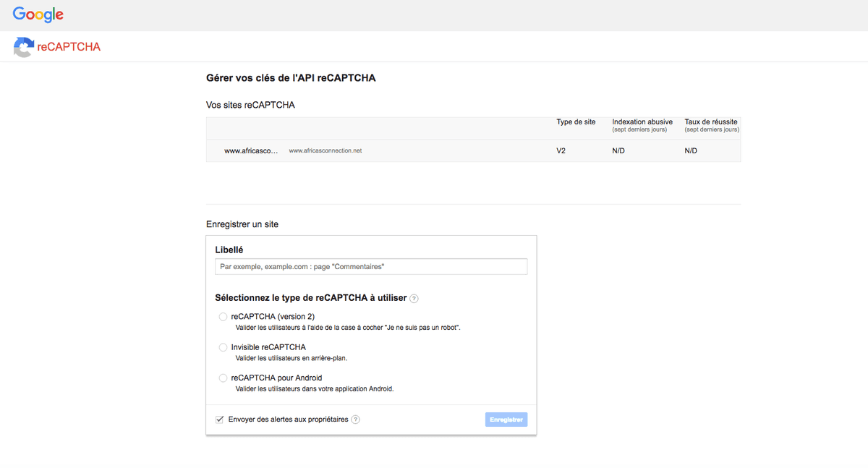The width and height of the screenshot is (868, 468).
Task: Choose the Invisible reCAPTCHA option
Action: click(x=223, y=346)
